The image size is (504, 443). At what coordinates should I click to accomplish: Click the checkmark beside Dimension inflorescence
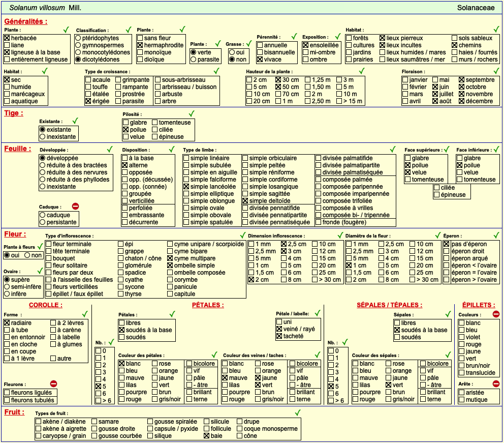(340, 235)
